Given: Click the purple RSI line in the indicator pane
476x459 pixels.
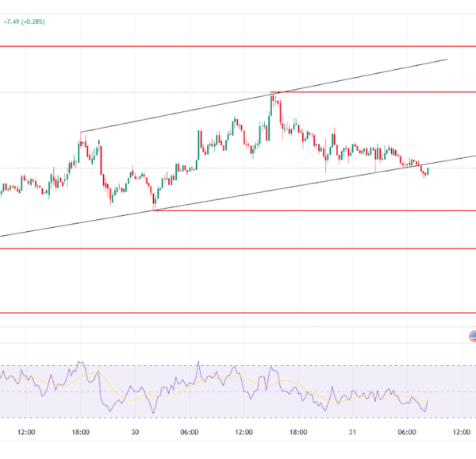Looking at the screenshot, I should (x=214, y=388).
